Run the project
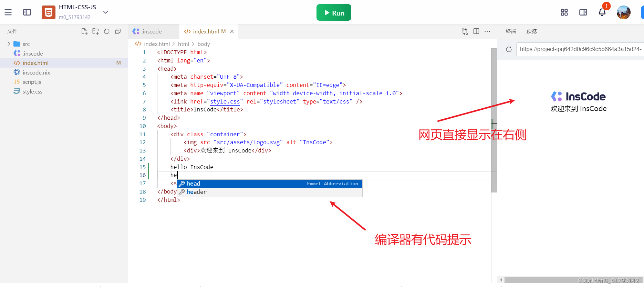 click(334, 13)
